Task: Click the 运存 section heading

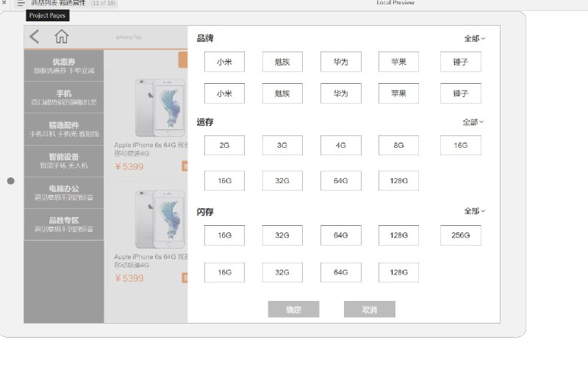Action: [205, 122]
